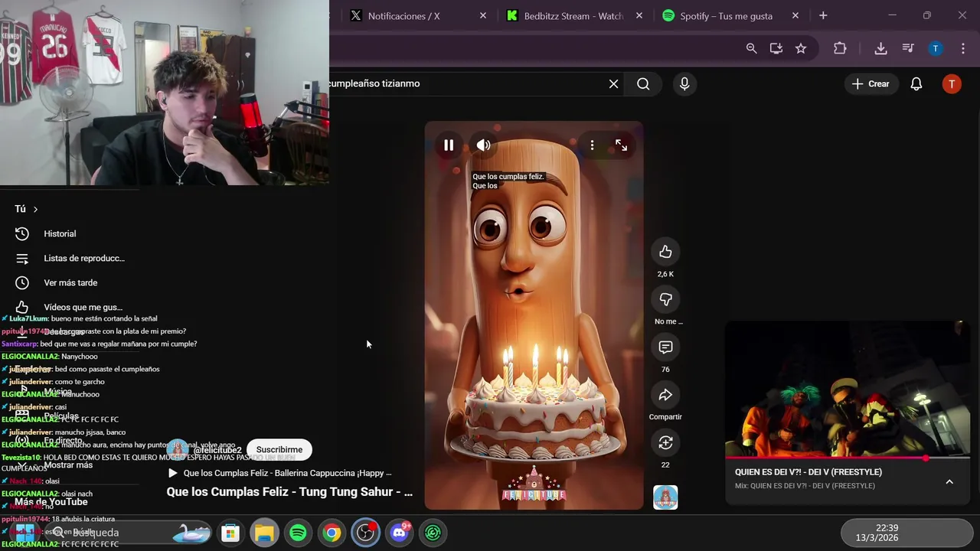Screen dimensions: 980x551
Task: Open the Shorts three-dot options menu
Action: (592, 145)
